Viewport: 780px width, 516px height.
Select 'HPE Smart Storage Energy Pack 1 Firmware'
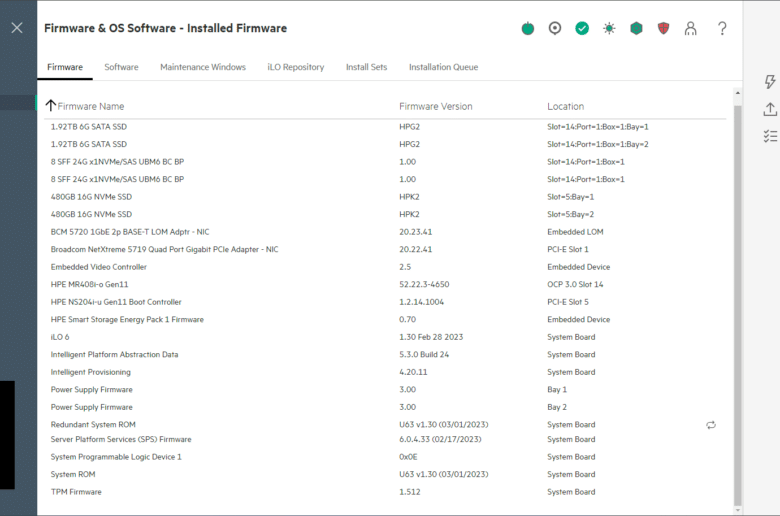click(127, 319)
